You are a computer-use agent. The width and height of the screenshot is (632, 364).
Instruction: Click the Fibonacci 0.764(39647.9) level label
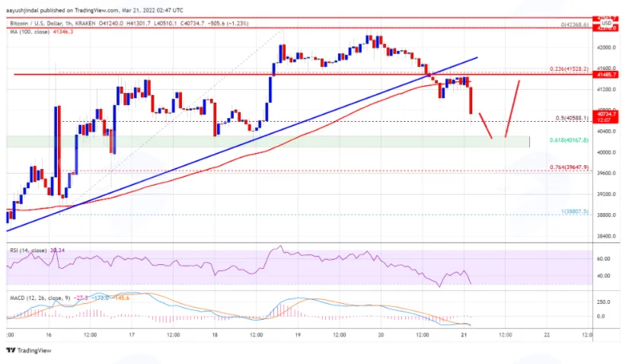(569, 168)
